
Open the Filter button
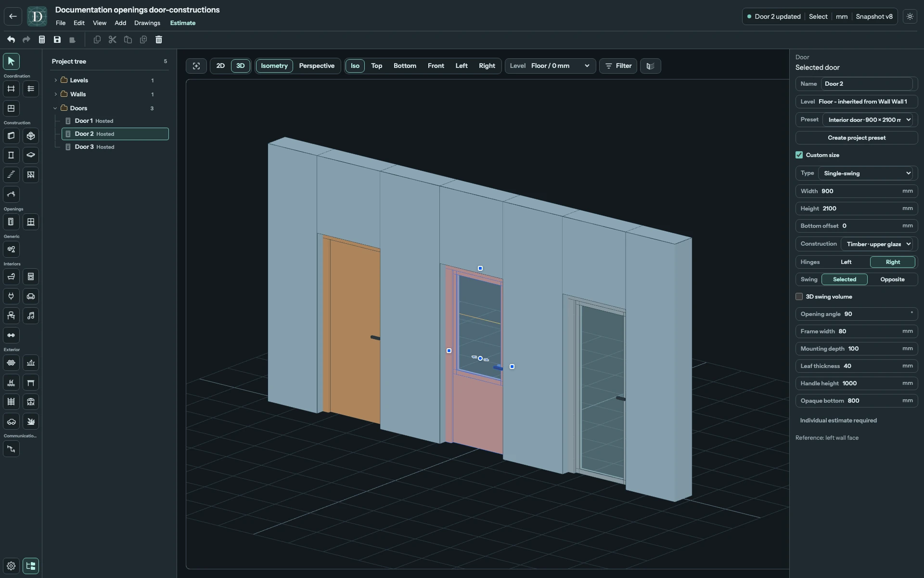(x=618, y=66)
